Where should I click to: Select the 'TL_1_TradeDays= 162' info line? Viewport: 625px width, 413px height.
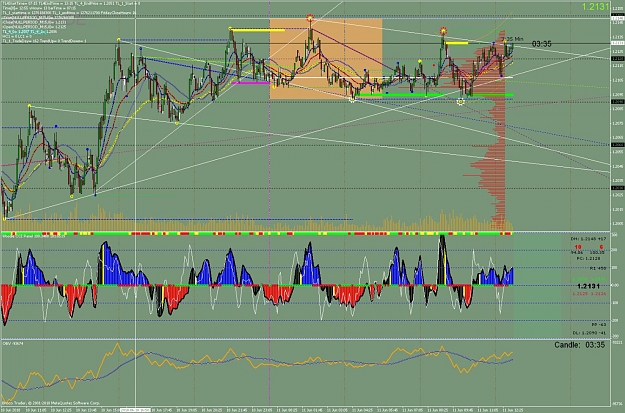(44, 41)
